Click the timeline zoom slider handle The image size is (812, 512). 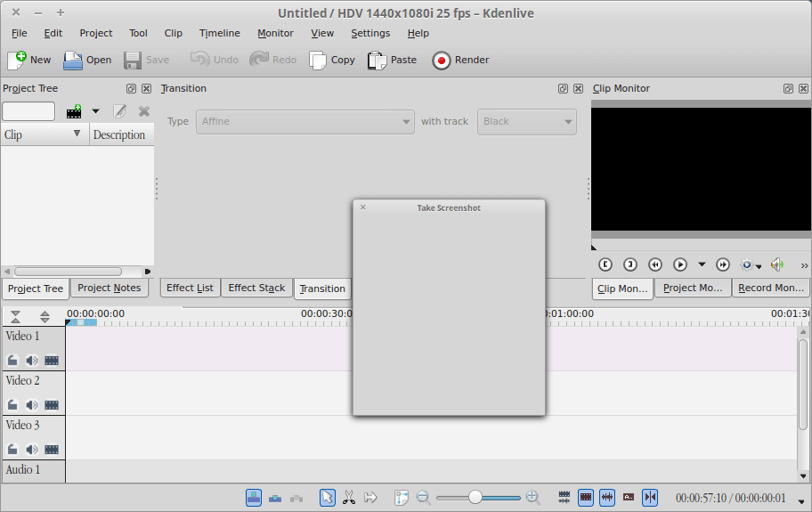pos(475,497)
